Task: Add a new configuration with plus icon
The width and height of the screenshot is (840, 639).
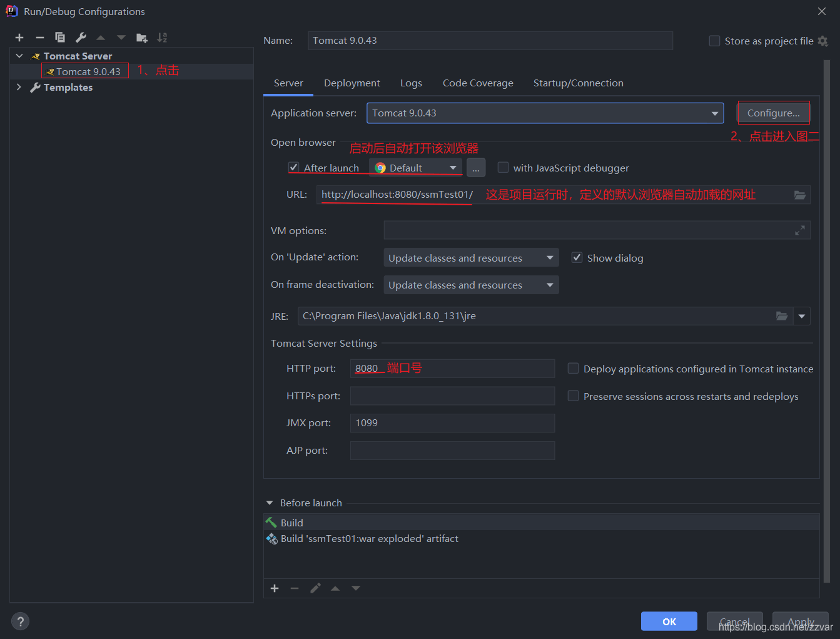Action: [x=19, y=38]
